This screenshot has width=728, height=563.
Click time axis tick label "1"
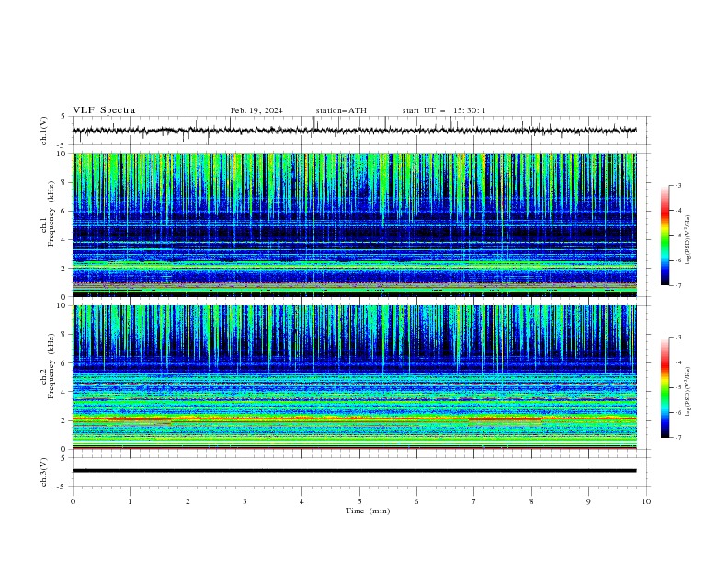[130, 501]
